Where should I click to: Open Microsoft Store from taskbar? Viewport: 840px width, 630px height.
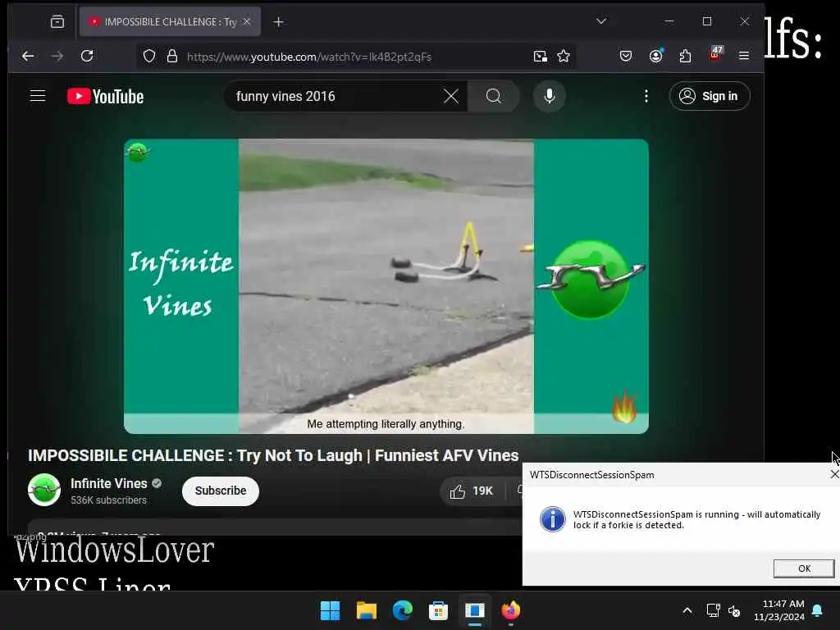point(438,610)
